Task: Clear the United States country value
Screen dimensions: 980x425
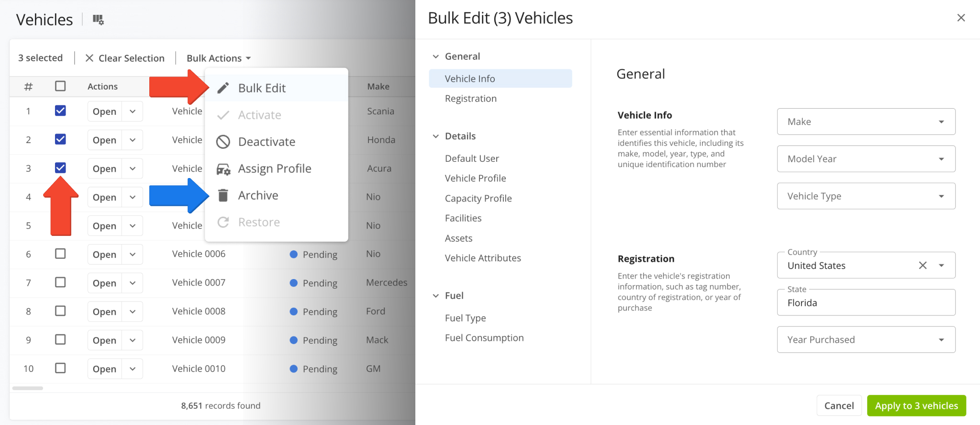Action: point(923,265)
